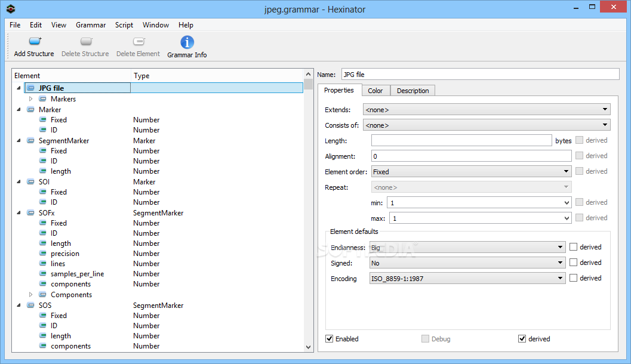The width and height of the screenshot is (631, 364).
Task: Open the Edit menu
Action: (x=36, y=25)
